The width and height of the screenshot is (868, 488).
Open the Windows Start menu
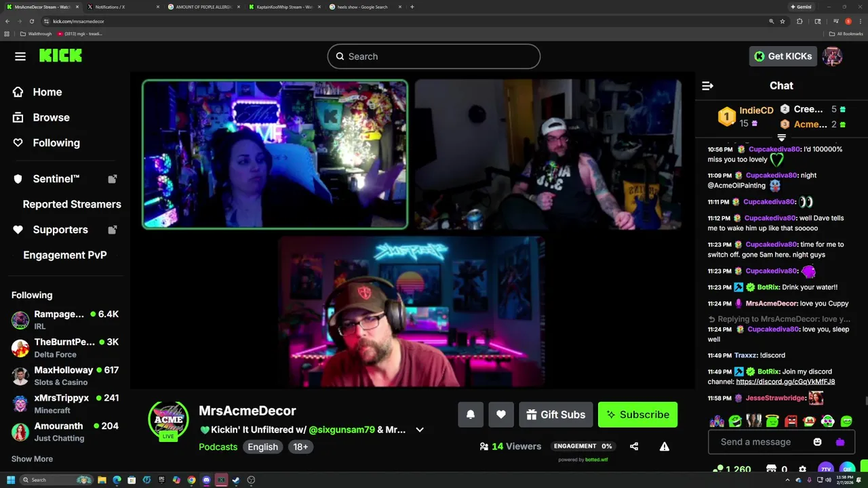tap(11, 480)
